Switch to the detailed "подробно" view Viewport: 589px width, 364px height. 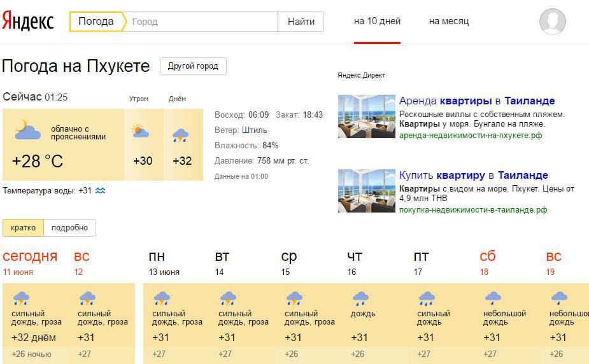point(70,228)
